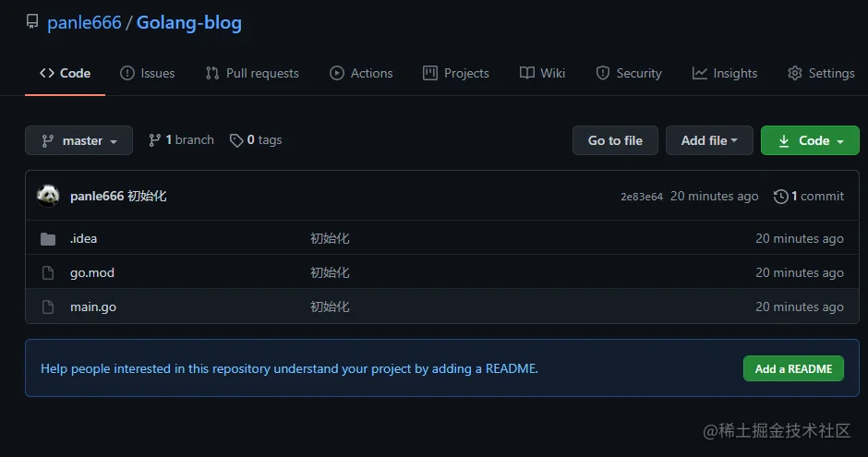This screenshot has height=457, width=868.
Task: Open the .idea folder
Action: [x=84, y=238]
